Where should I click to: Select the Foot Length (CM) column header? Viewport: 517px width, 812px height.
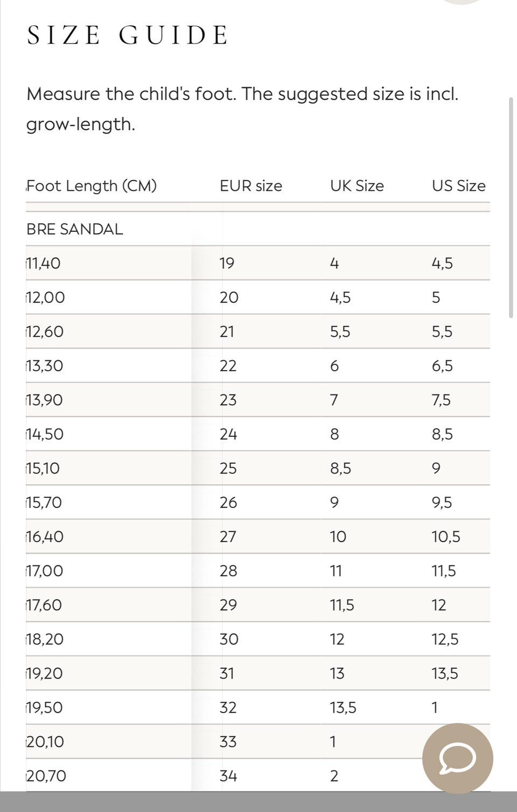pyautogui.click(x=92, y=186)
